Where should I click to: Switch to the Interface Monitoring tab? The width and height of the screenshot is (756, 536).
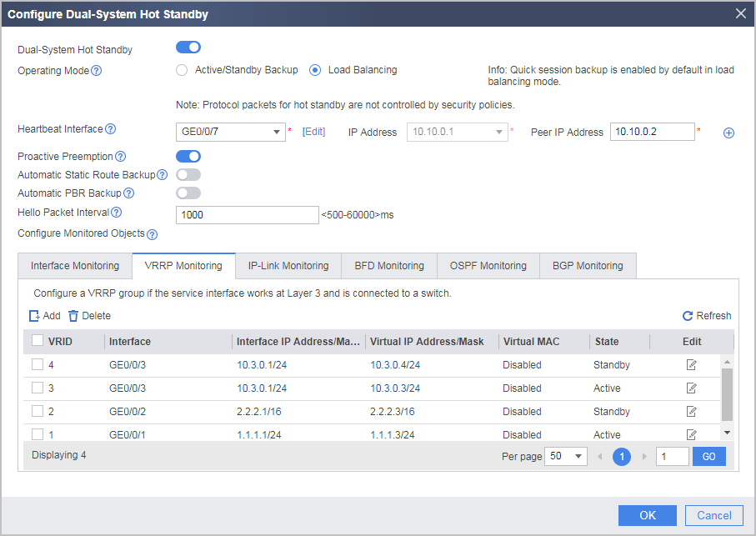75,266
